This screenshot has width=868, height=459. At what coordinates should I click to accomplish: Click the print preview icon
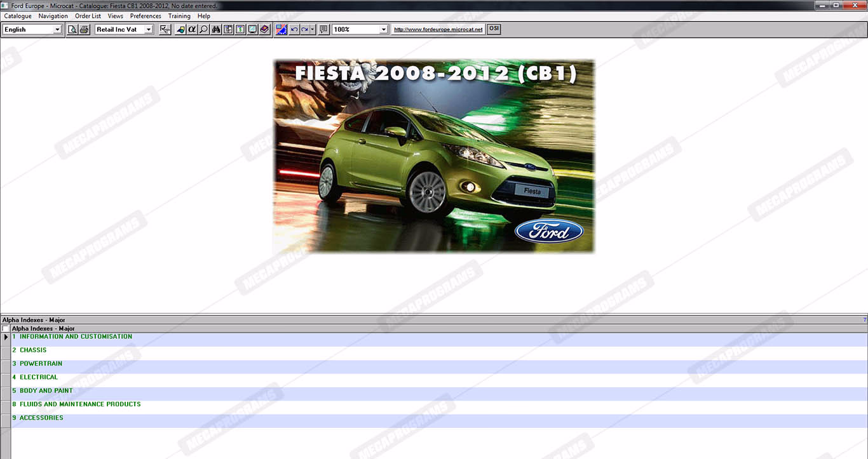(73, 29)
